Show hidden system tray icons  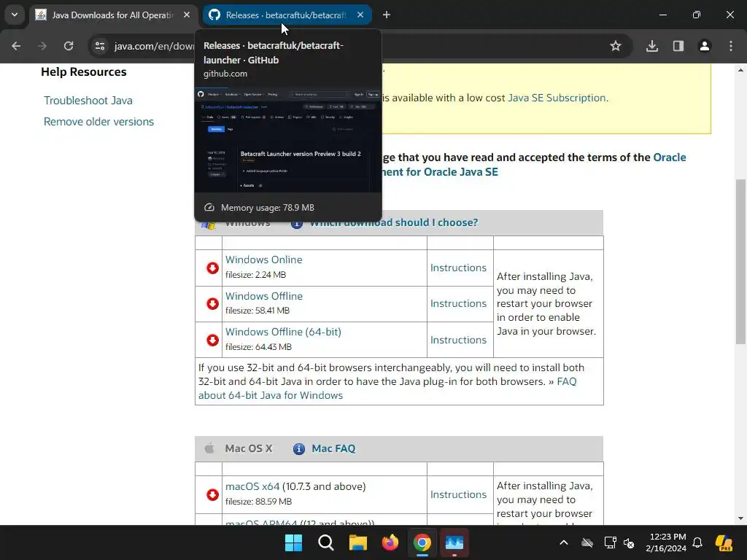click(x=564, y=542)
